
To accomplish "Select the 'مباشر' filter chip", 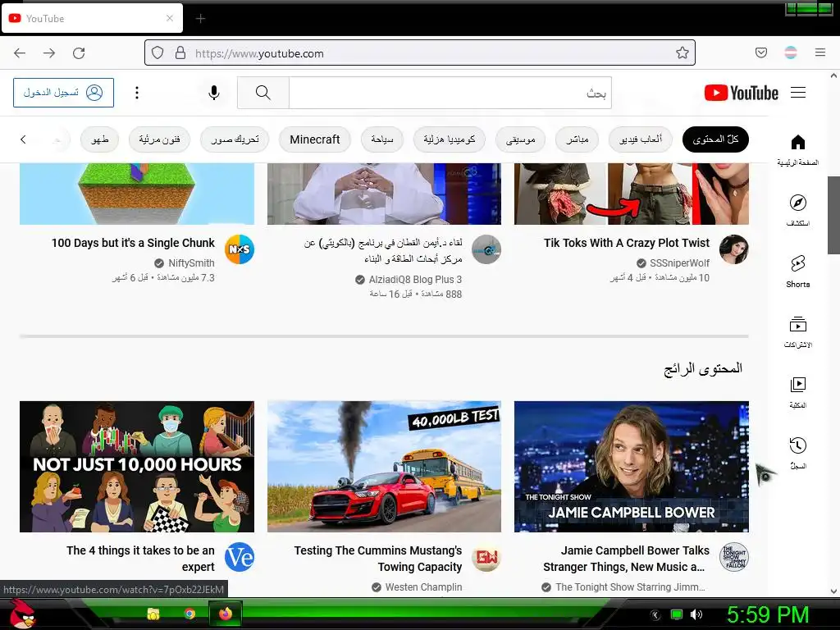I will pyautogui.click(x=577, y=139).
